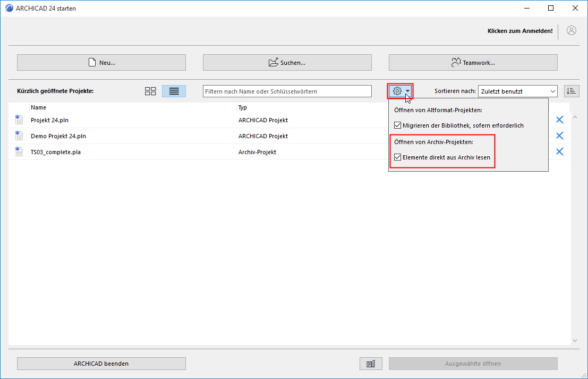Remove TS03_complete.pla from recent list
The height and width of the screenshot is (379, 588).
(x=559, y=151)
